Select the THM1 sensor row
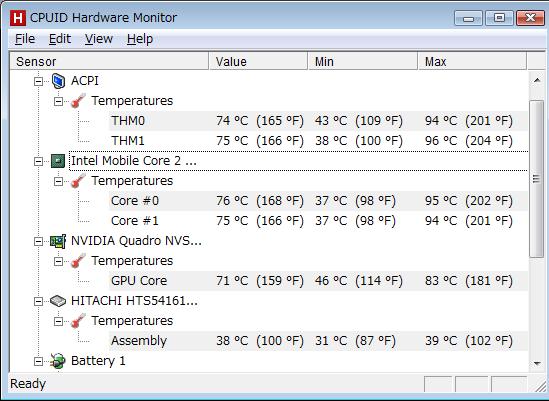 [x=318, y=141]
